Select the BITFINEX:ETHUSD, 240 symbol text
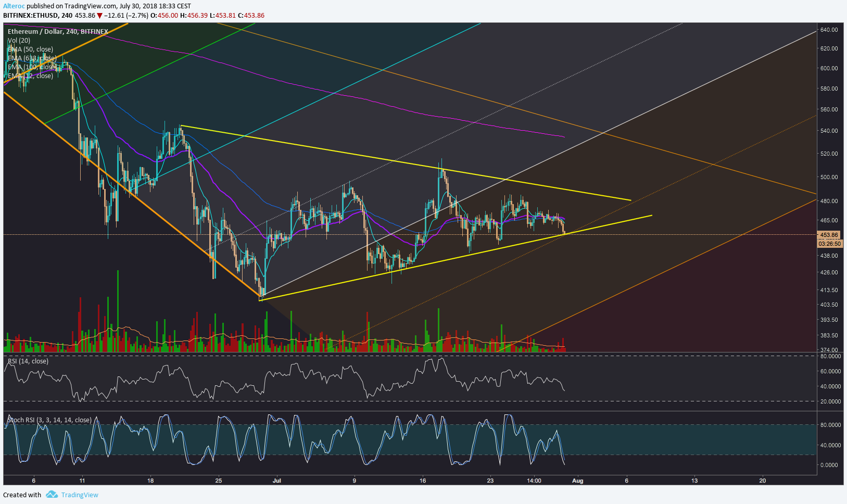The height and width of the screenshot is (504, 847). [38, 16]
